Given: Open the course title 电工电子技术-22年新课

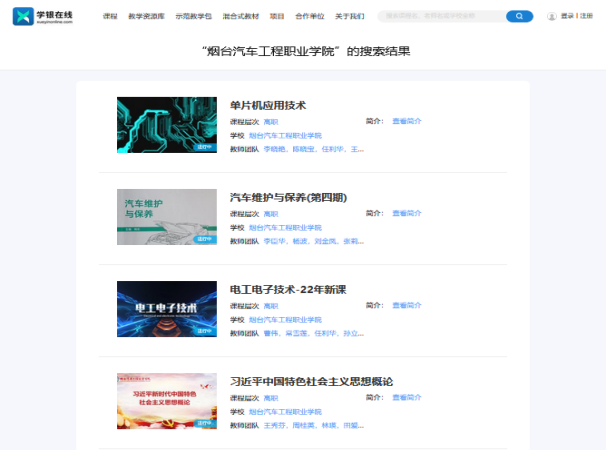Looking at the screenshot, I should tap(288, 290).
